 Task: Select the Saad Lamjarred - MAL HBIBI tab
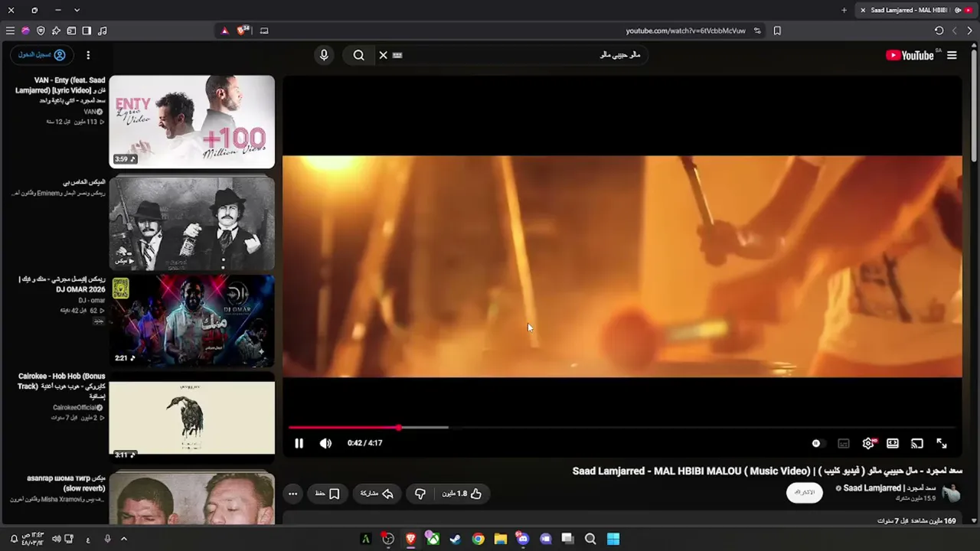point(916,10)
